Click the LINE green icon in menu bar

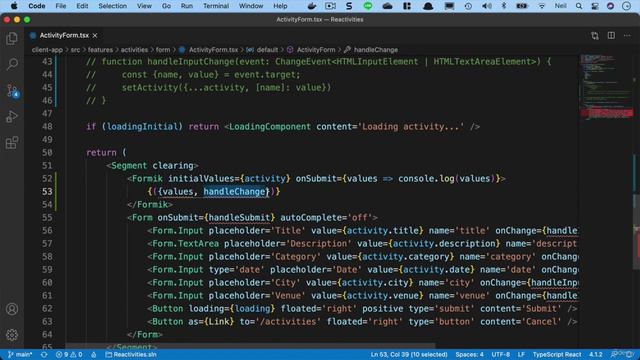pyautogui.click(x=368, y=6)
